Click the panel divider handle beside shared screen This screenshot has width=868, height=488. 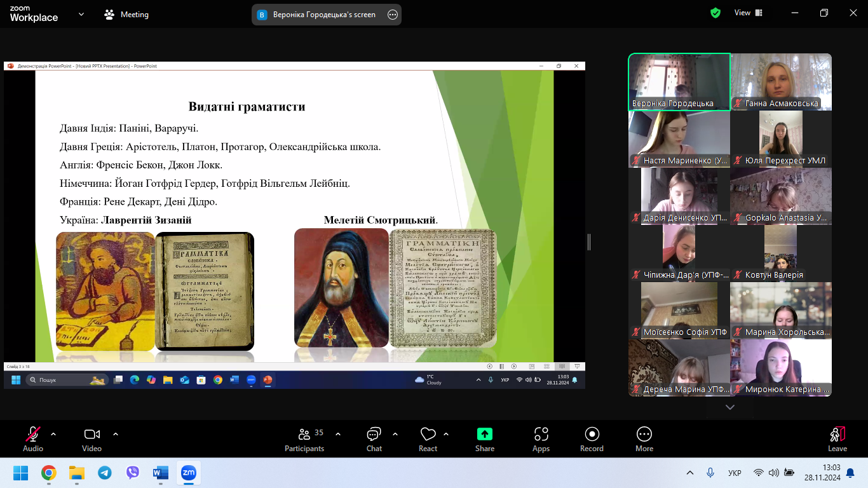tap(589, 241)
